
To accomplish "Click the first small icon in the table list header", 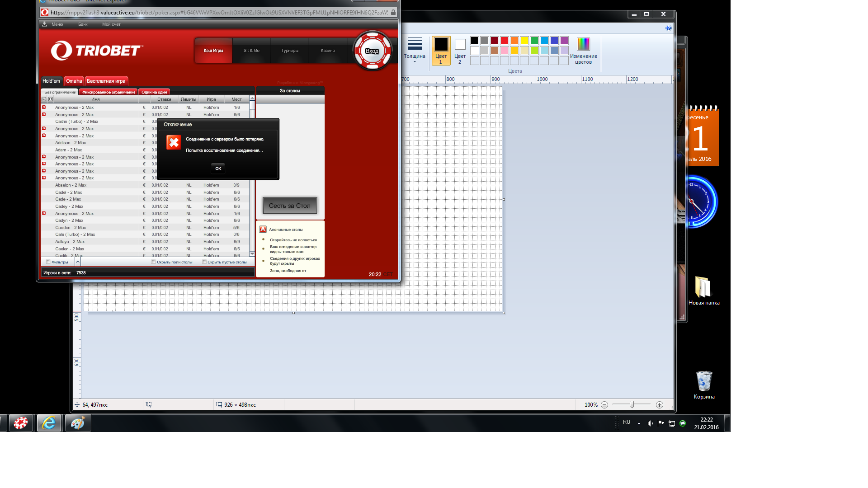I will [44, 99].
